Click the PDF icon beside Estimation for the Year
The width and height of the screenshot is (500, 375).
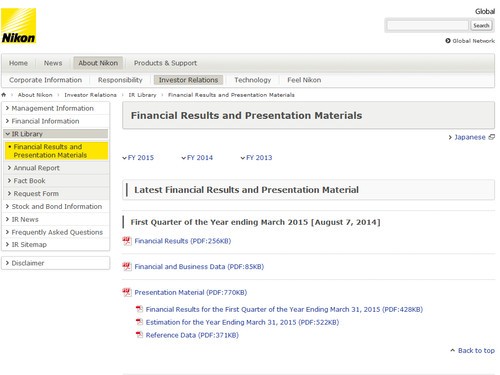[139, 322]
